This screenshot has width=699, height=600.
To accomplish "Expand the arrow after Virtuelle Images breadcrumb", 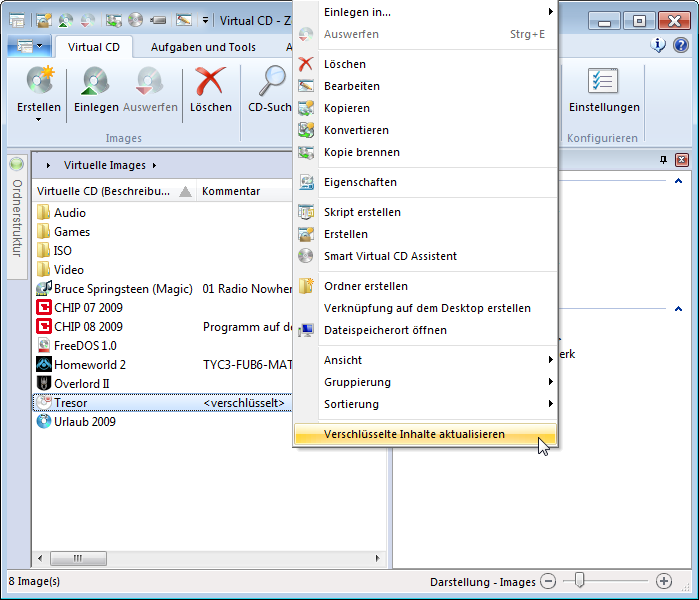I will 154,165.
